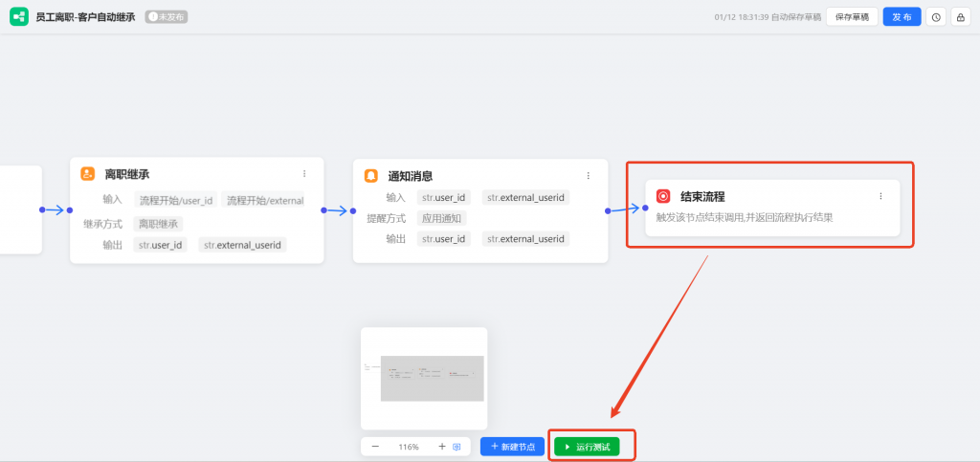Click the 通知消息 node input connector dot
980x462 pixels.
[x=353, y=211]
